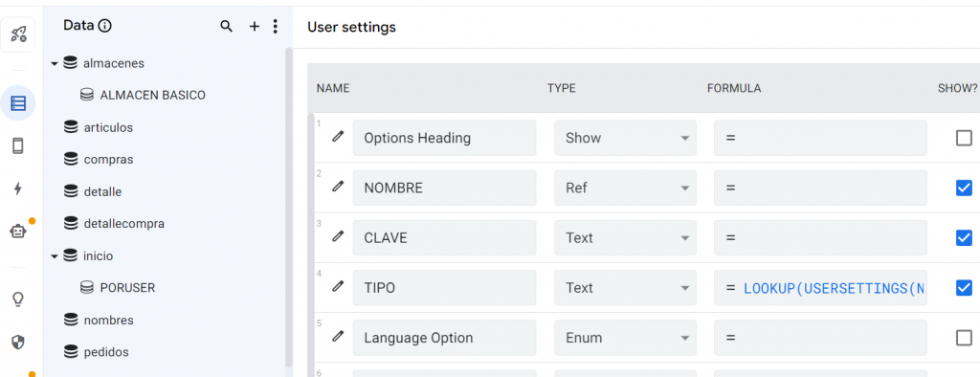This screenshot has height=377, width=980.
Task: Open the Automation bot icon
Action: click(x=18, y=232)
